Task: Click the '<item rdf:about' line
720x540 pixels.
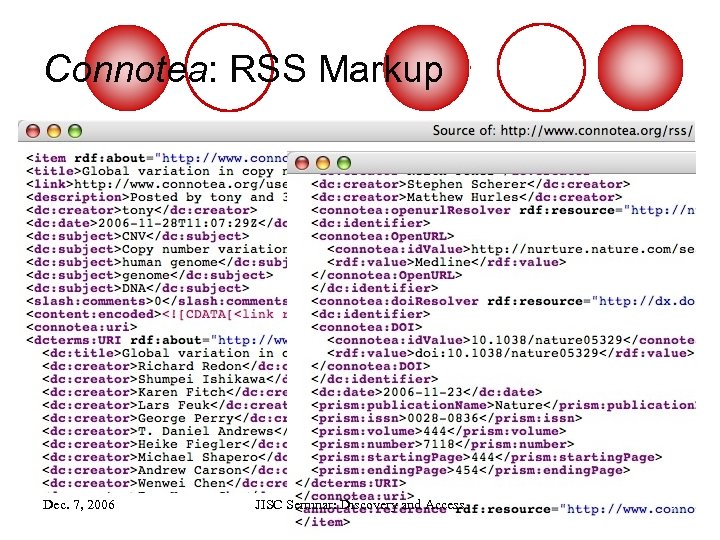Action: 157,158
